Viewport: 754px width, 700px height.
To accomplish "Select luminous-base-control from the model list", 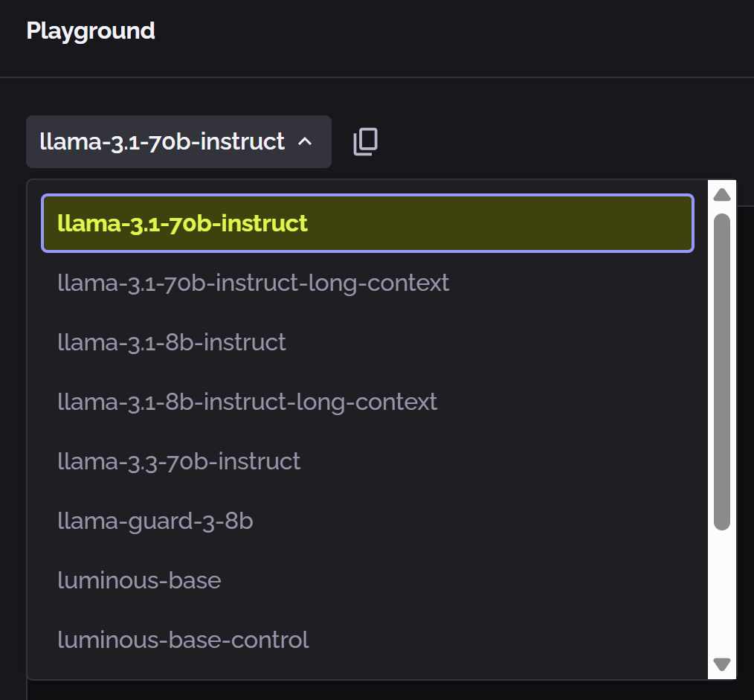I will 183,640.
